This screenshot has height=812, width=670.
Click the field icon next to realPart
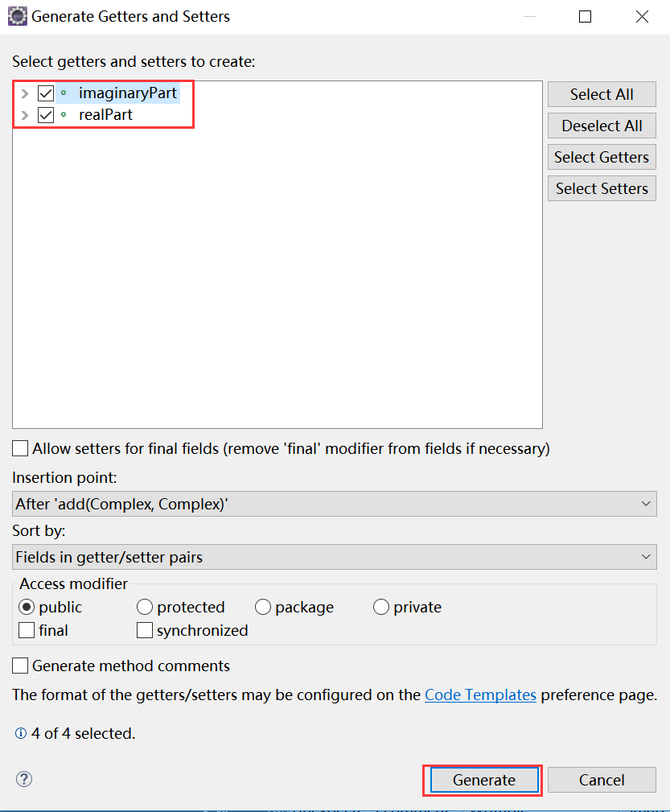(64, 114)
